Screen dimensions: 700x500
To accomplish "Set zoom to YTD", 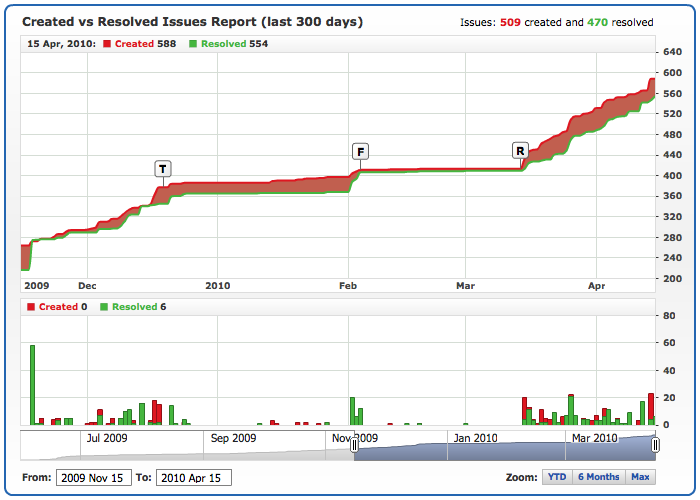I will click(x=556, y=477).
